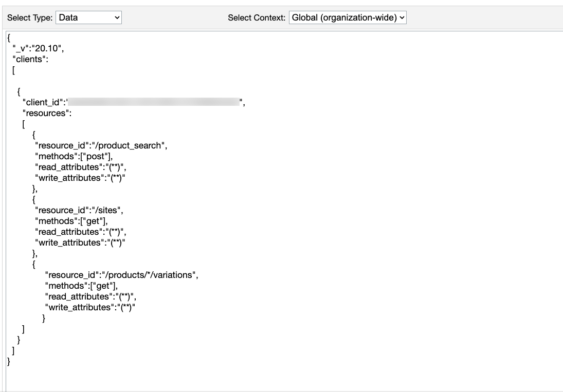Click the opening curly brace on first line

[9, 38]
